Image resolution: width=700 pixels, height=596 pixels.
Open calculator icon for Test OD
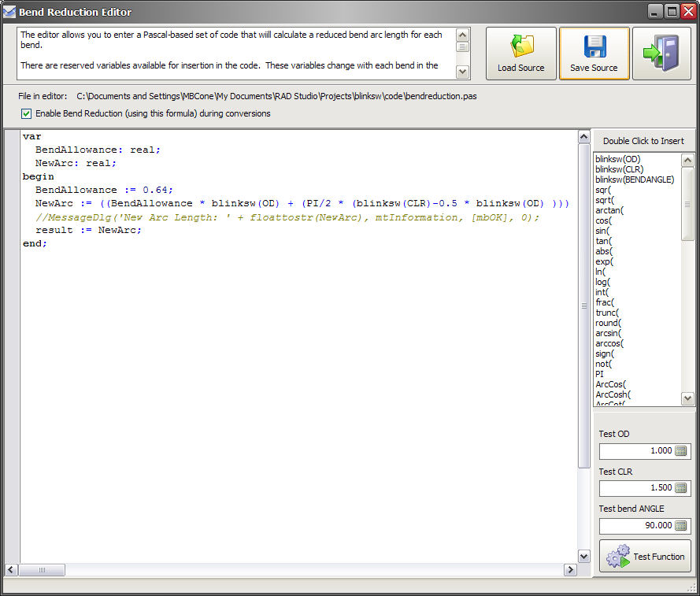coord(682,451)
